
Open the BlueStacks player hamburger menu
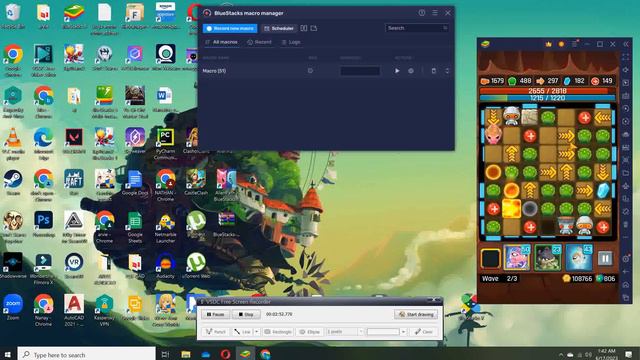pyautogui.click(x=575, y=44)
